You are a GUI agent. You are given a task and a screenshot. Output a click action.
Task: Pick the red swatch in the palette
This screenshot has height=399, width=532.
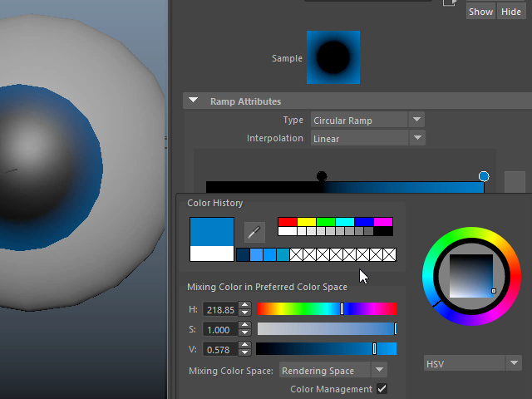pos(287,222)
